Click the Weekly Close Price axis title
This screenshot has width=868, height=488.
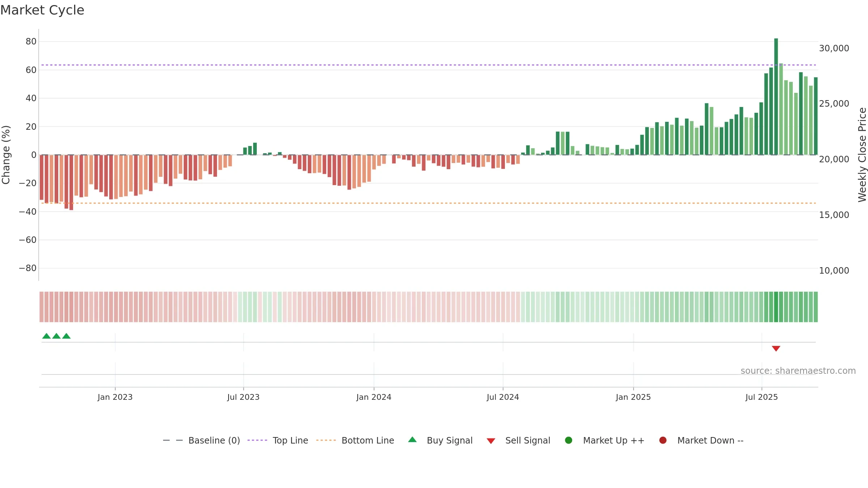[x=862, y=155]
